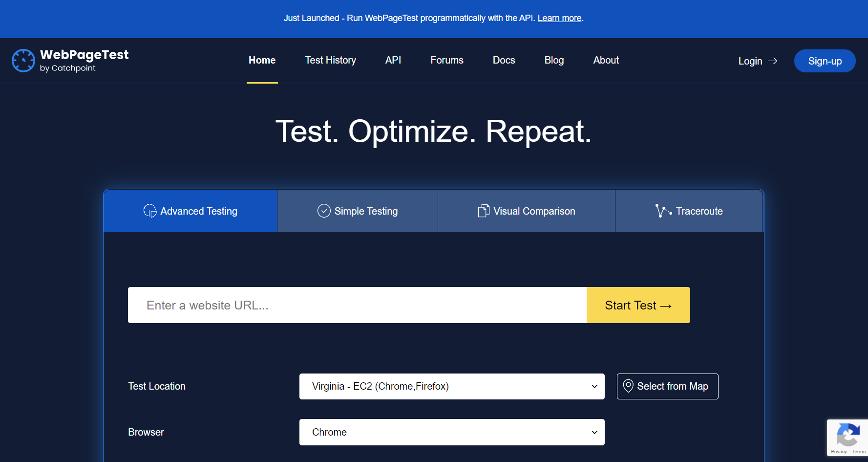Select the Traceroute route icon

click(x=663, y=211)
